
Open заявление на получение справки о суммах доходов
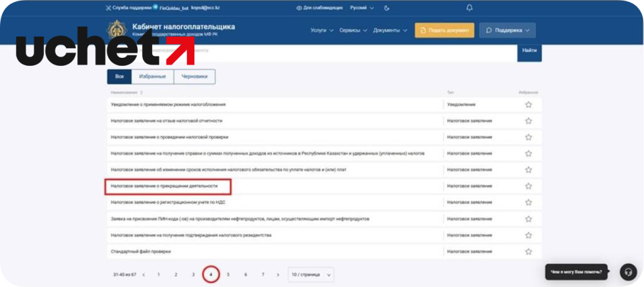(268, 153)
